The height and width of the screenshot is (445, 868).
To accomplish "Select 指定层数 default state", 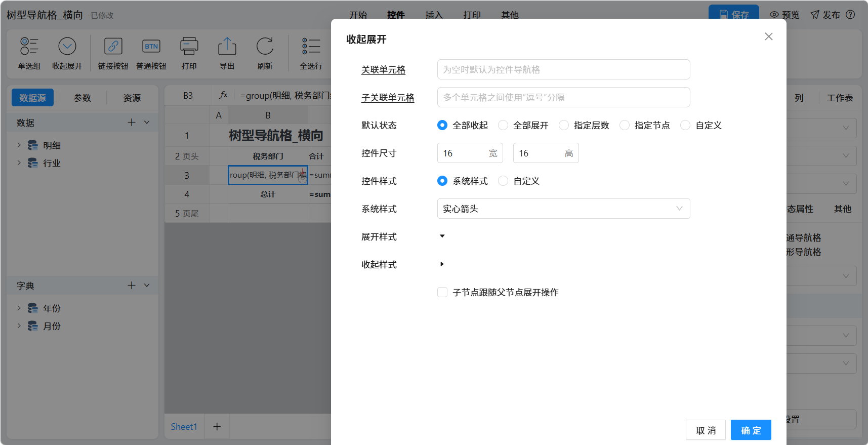I will coord(564,125).
